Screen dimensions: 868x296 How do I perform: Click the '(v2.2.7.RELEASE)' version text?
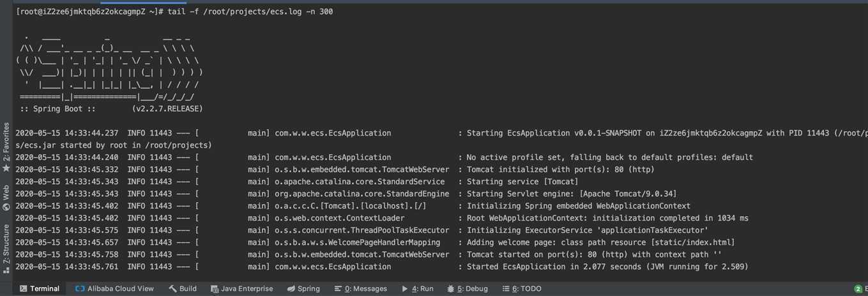(167, 109)
